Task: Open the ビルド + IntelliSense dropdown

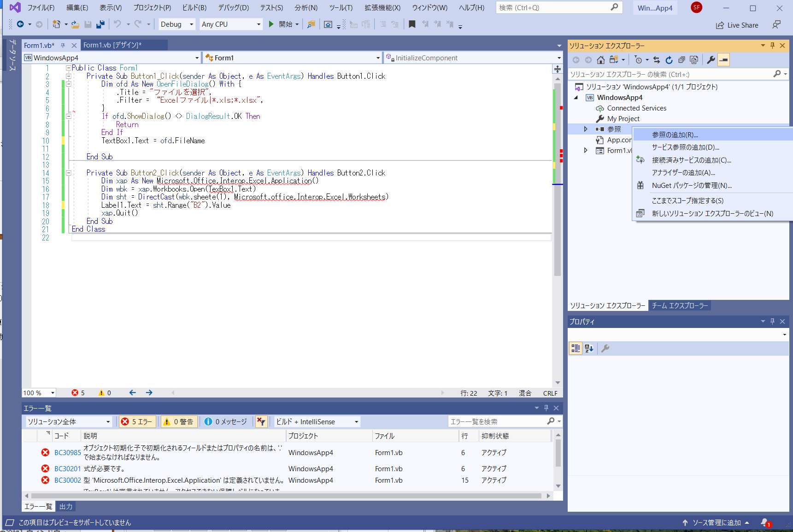Action: (317, 421)
